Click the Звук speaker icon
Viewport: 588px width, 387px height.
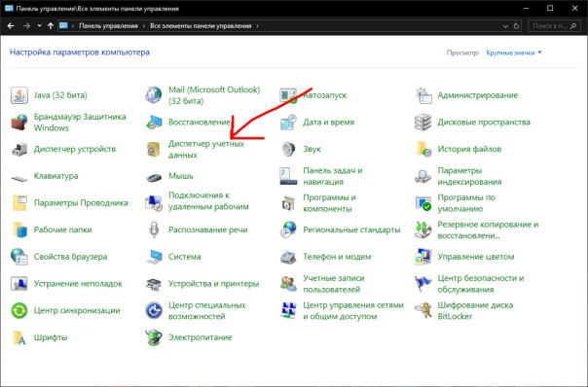288,149
